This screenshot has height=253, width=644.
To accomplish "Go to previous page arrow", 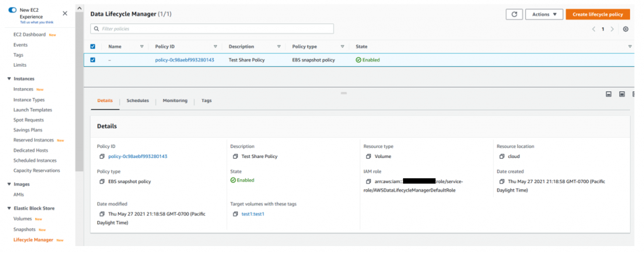I will click(594, 29).
